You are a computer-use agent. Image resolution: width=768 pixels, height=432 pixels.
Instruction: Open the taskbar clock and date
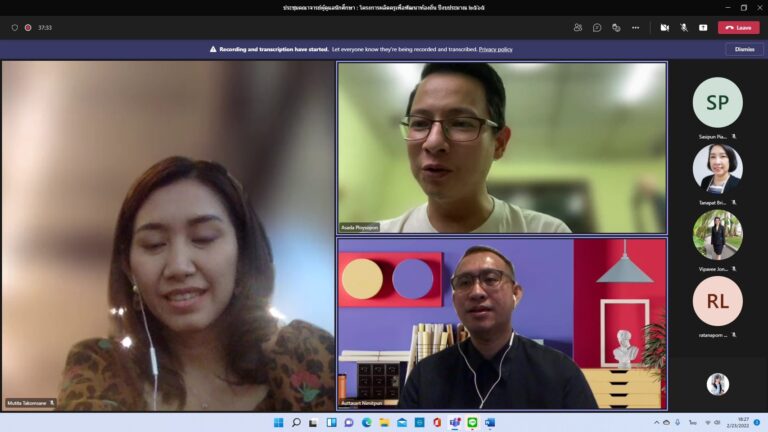[x=739, y=422]
